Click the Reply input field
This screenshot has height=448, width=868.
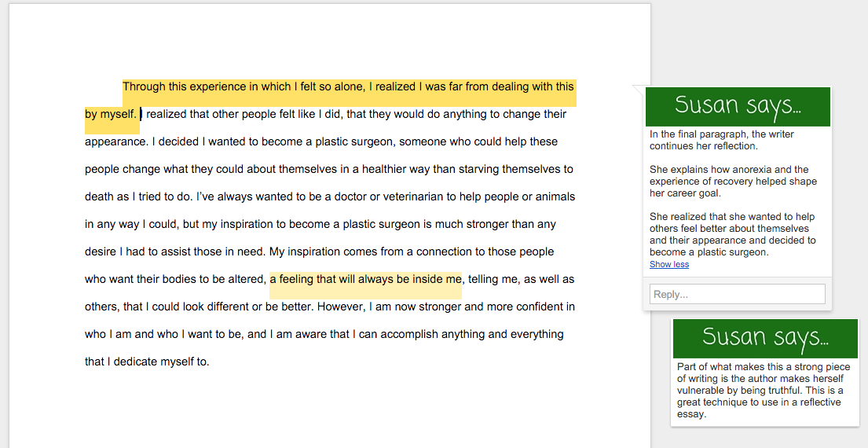coord(737,294)
